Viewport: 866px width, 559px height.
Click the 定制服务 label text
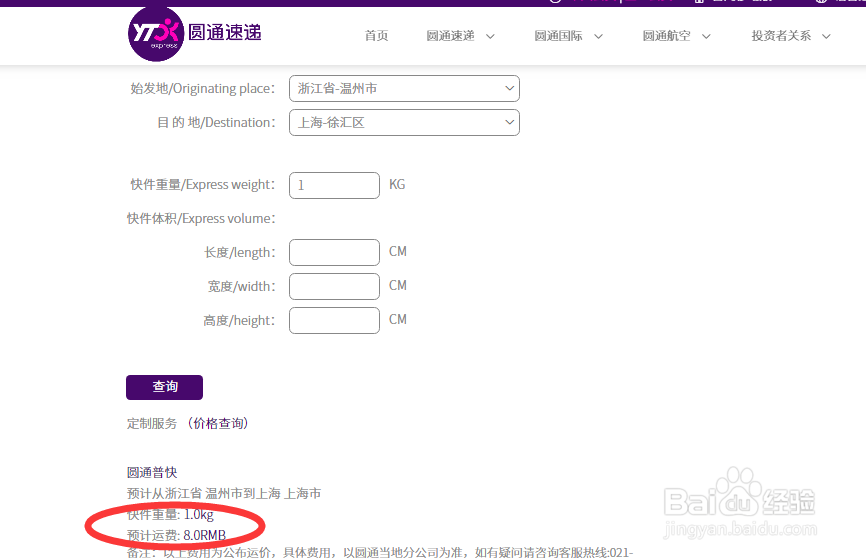coord(152,424)
